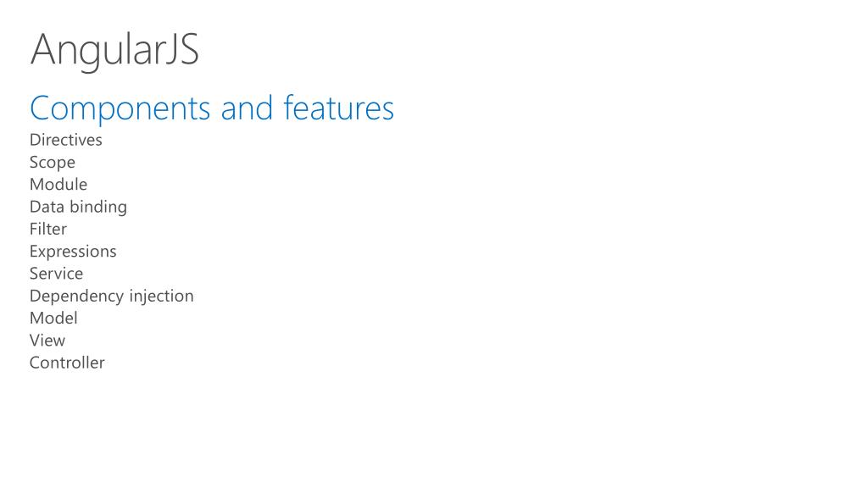The image size is (868, 488).
Task: Click the AngularJS slide title
Action: (x=114, y=49)
